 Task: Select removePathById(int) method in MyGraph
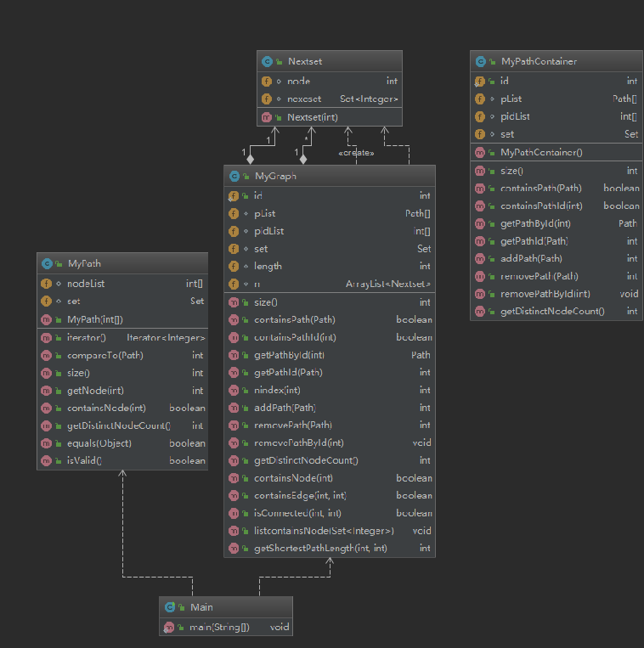[x=299, y=442]
